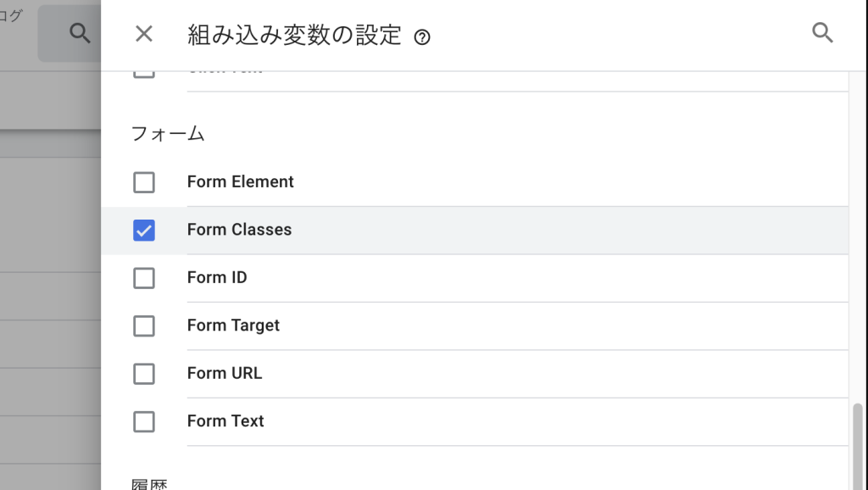This screenshot has width=868, height=490.
Task: Select the Form ID variable label
Action: pyautogui.click(x=217, y=277)
